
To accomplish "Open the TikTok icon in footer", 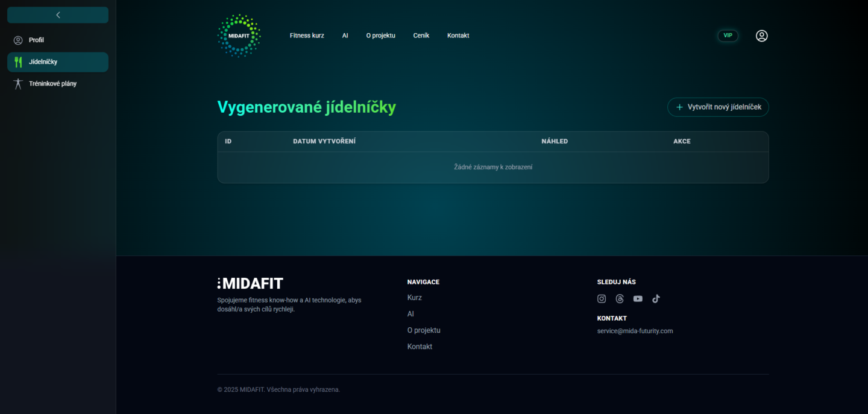I will click(x=656, y=299).
